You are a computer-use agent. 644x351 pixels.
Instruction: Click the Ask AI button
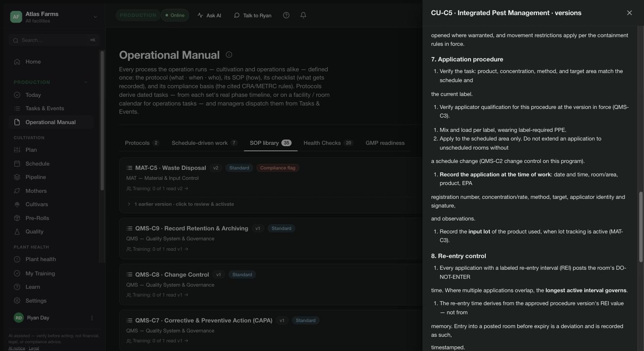point(209,15)
